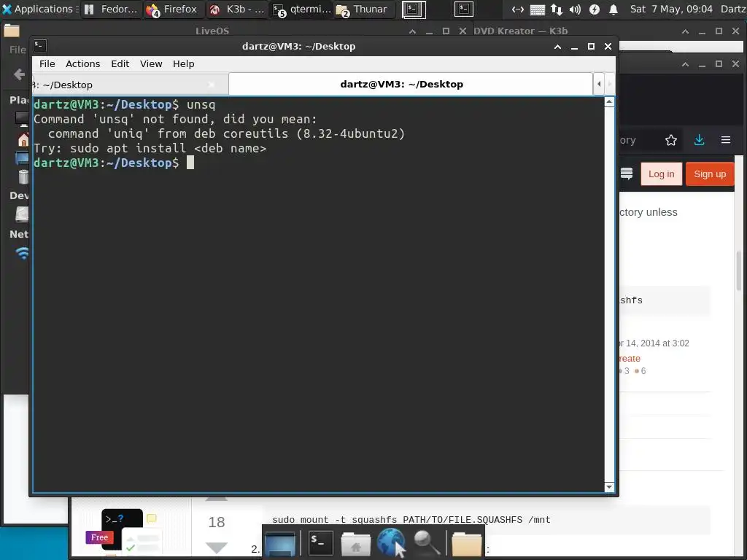This screenshot has height=560, width=747.
Task: Open the Applications menu
Action: click(39, 9)
